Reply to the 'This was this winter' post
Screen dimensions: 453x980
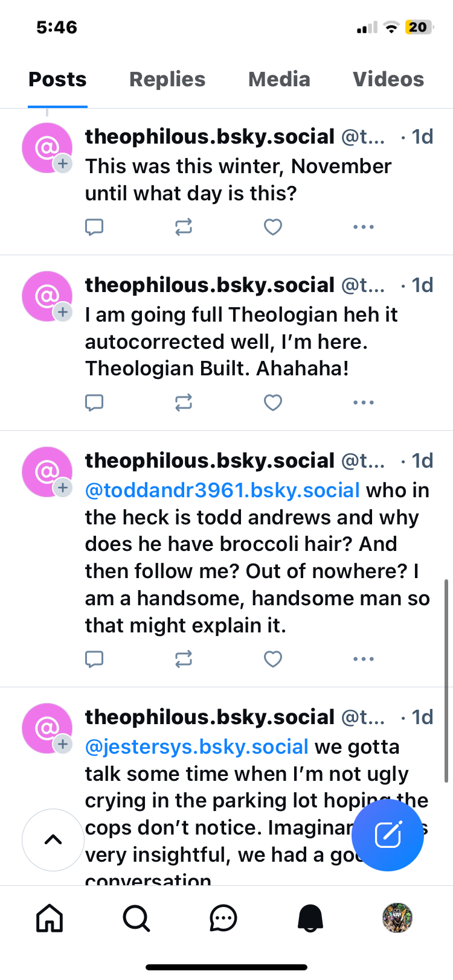point(94,227)
